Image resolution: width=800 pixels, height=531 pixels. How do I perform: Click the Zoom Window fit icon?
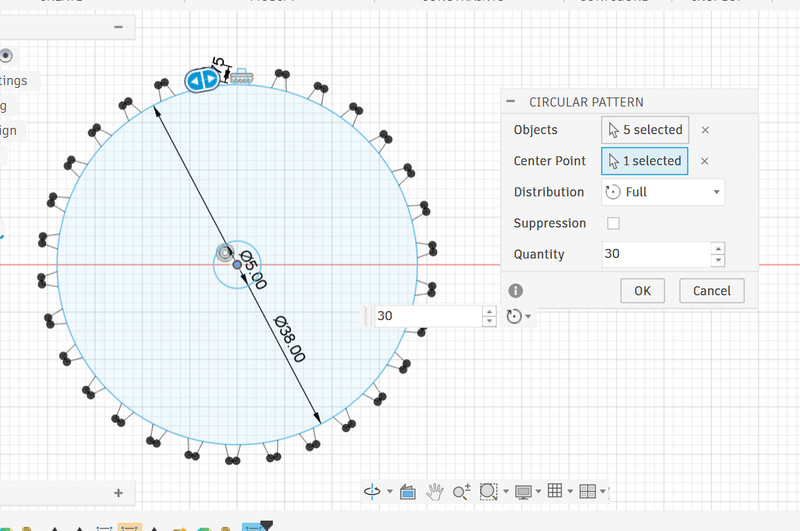pos(488,492)
